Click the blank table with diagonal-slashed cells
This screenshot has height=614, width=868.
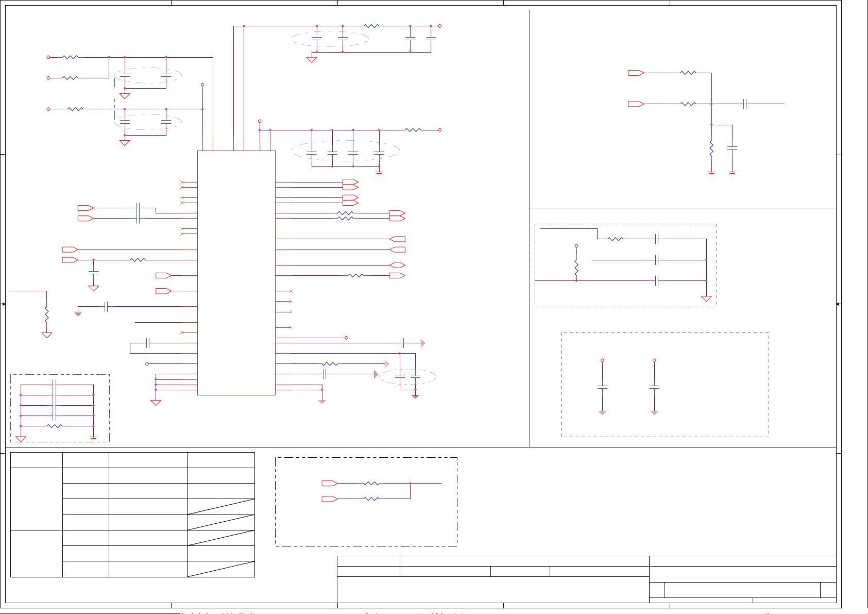coord(132,515)
